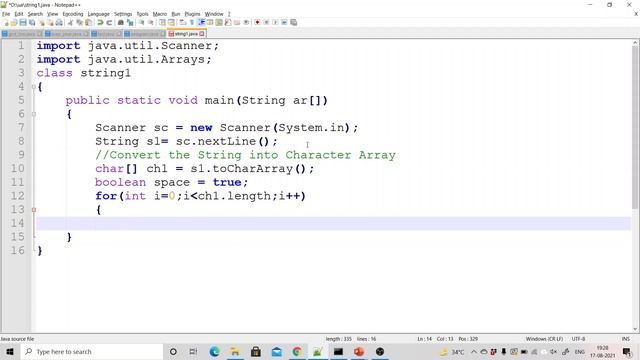The width and height of the screenshot is (640, 360).
Task: Open the Run menu
Action: pos(176,14)
